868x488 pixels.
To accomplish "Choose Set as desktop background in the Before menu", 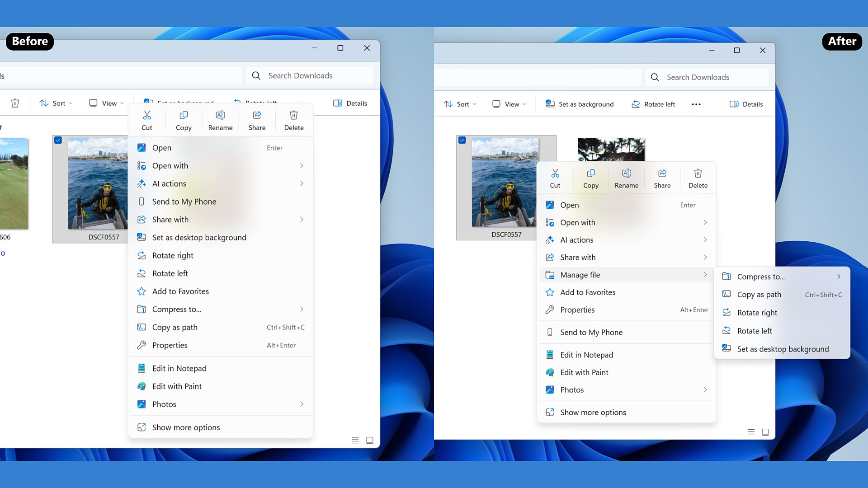I will (199, 238).
